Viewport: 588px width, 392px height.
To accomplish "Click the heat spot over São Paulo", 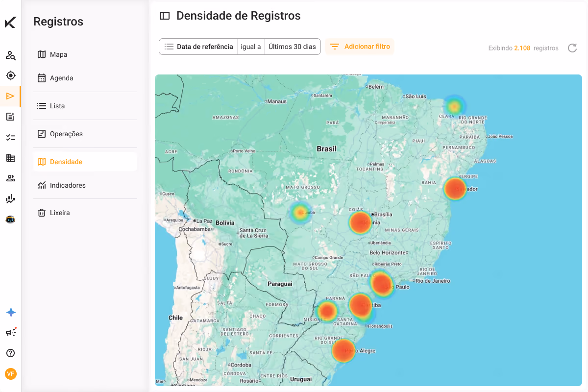I will [x=382, y=284].
